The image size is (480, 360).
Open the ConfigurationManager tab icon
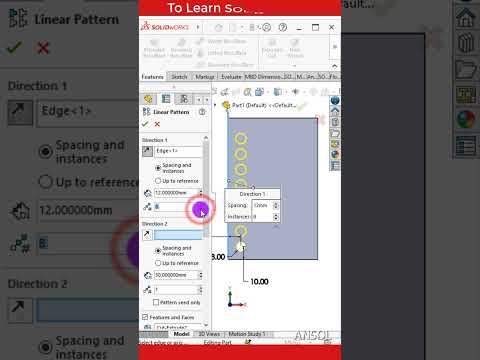coord(184,99)
